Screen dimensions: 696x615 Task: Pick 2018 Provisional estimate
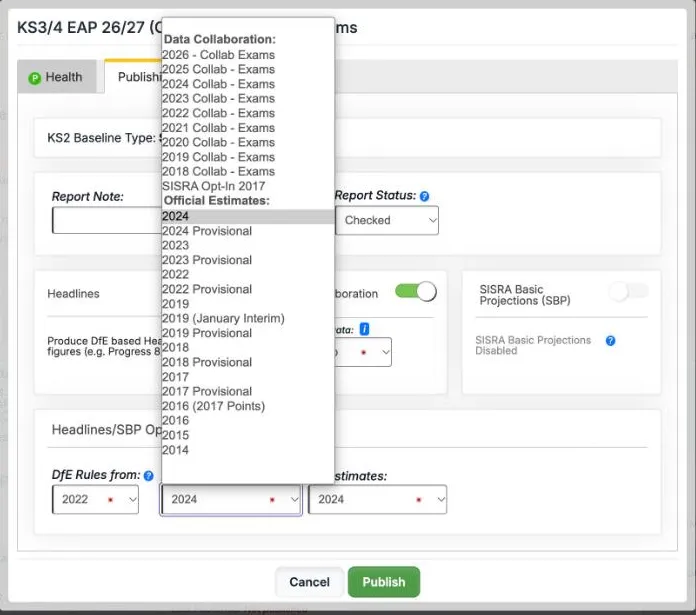pyautogui.click(x=248, y=362)
